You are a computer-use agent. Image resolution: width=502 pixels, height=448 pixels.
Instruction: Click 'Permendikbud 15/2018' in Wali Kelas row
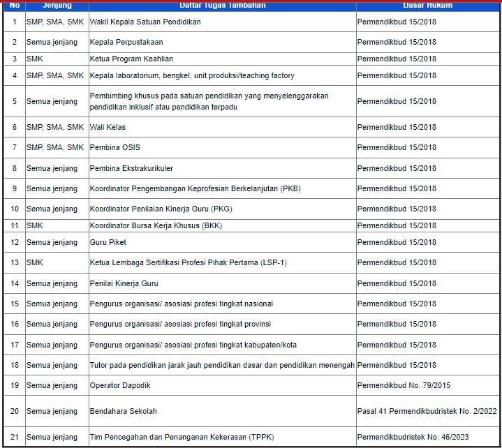pos(428,127)
